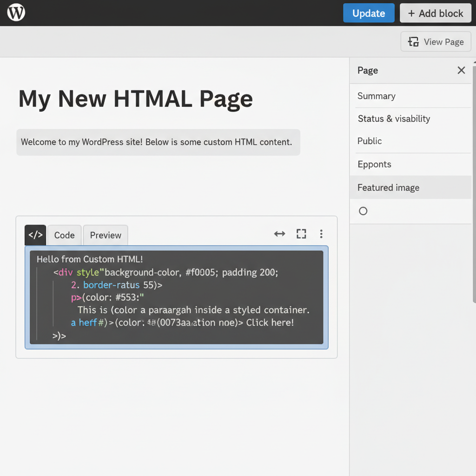The width and height of the screenshot is (476, 476).
Task: Open the three-dot block options menu
Action: (321, 234)
